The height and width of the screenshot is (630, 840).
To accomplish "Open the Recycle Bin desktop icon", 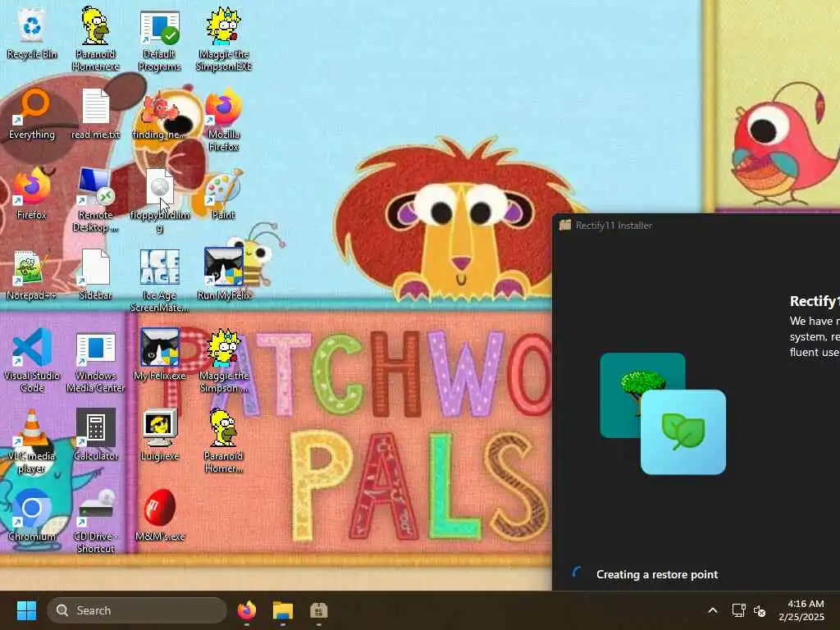I will [32, 33].
